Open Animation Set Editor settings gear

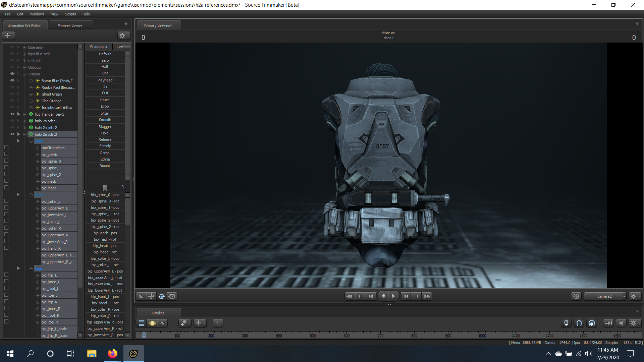pos(123,36)
